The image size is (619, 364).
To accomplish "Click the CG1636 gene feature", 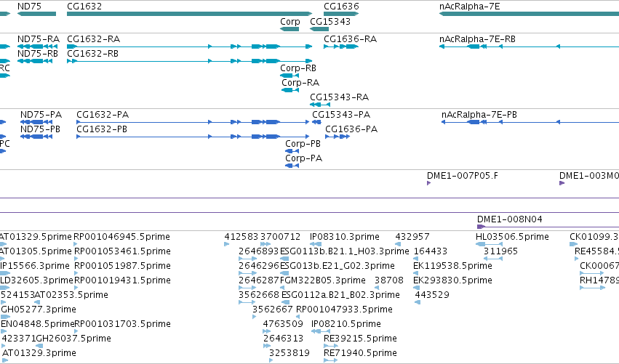I will click(341, 14).
